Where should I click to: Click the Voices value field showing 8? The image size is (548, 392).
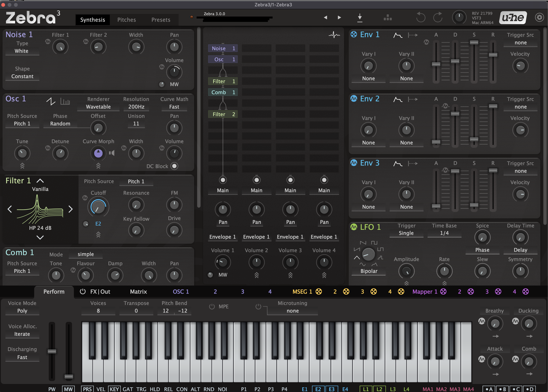pos(98,311)
